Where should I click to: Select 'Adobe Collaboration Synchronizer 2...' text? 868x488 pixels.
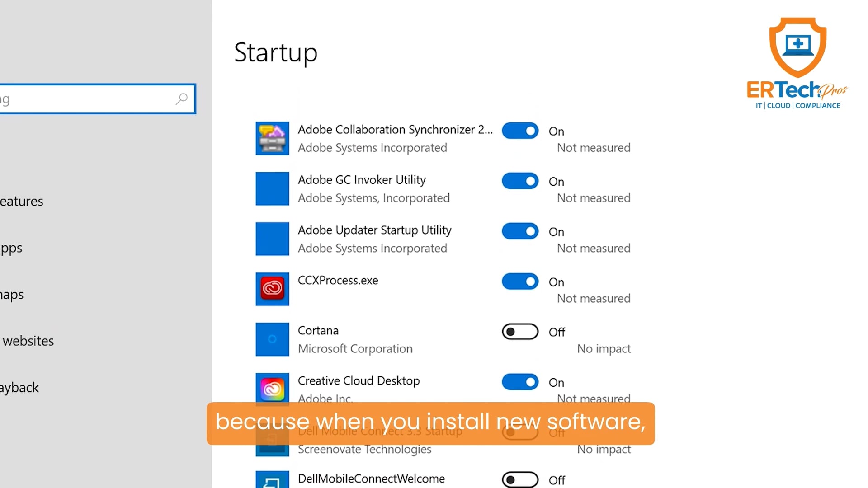395,130
